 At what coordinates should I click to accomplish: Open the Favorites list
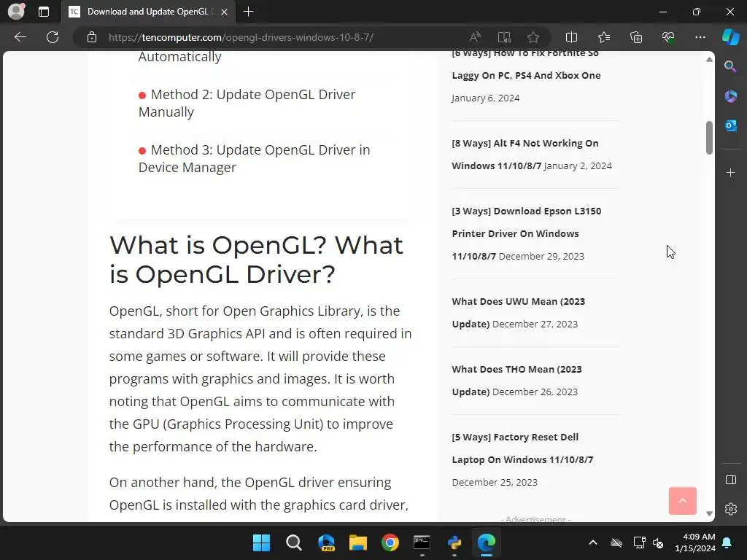coord(603,37)
